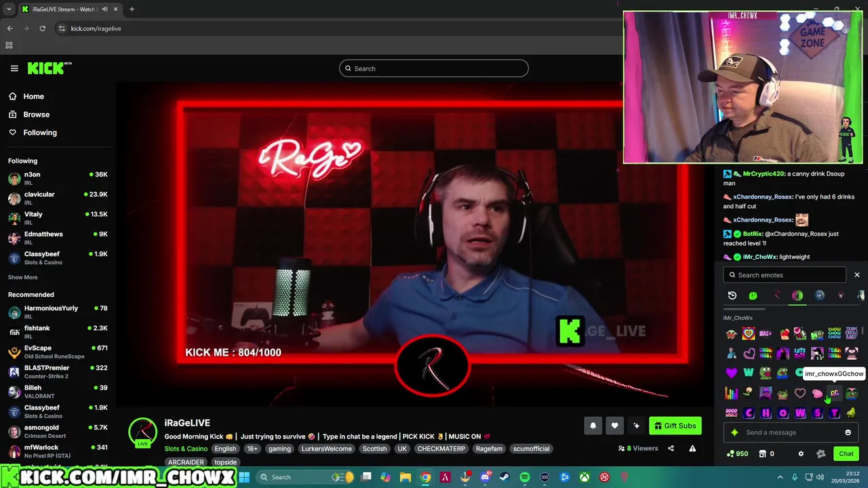Click the report warning triangle icon
Viewport: 868px width, 488px height.
pyautogui.click(x=692, y=448)
